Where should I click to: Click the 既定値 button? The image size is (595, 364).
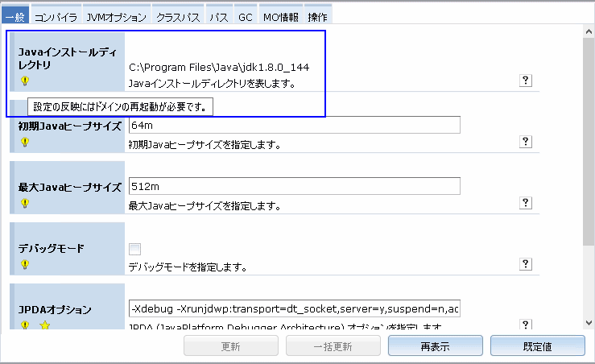click(x=537, y=346)
